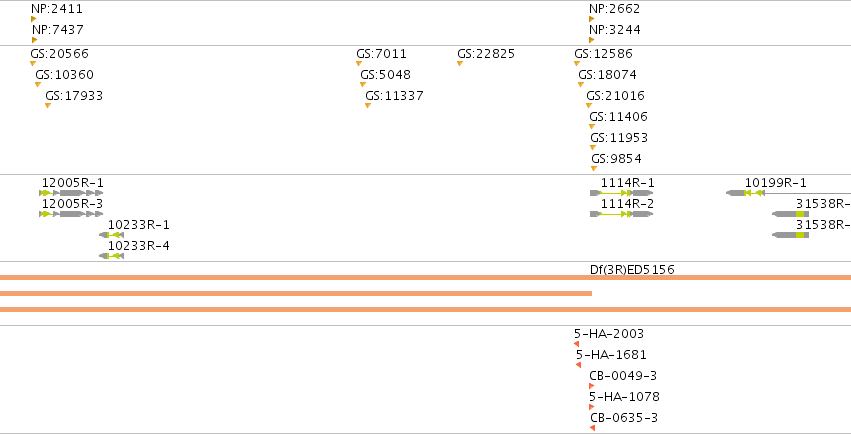Click the 10199R-1 transcript label
851x434 pixels.
776,183
